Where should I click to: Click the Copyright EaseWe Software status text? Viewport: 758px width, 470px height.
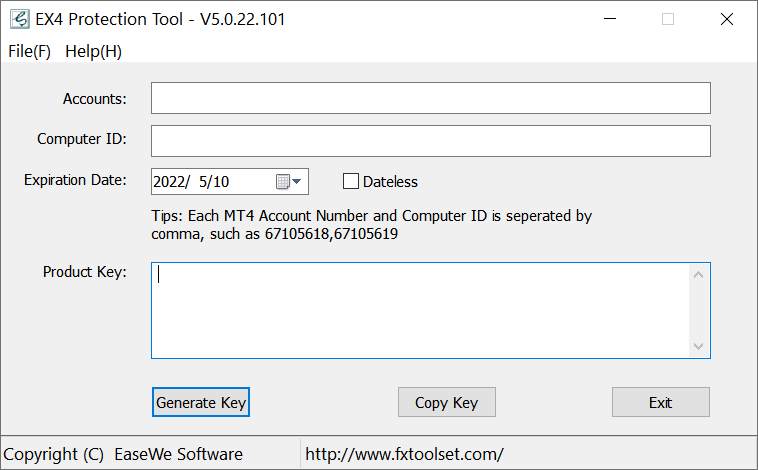(x=123, y=454)
